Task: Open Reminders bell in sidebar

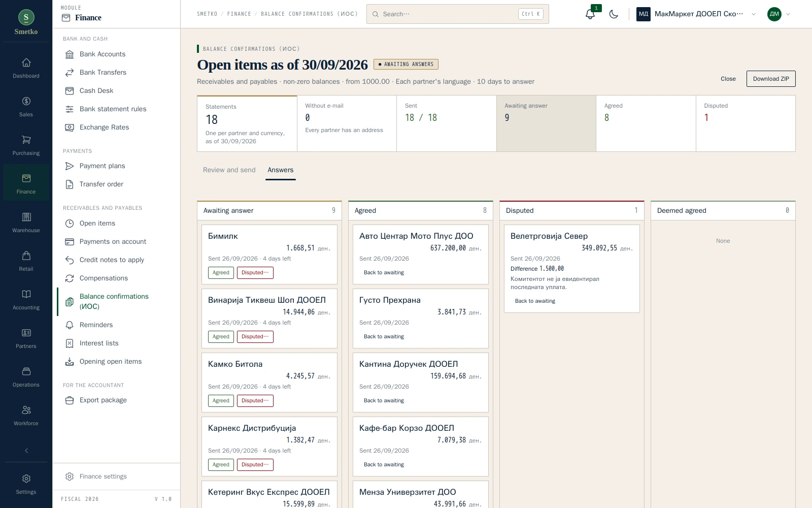Action: tap(116, 325)
